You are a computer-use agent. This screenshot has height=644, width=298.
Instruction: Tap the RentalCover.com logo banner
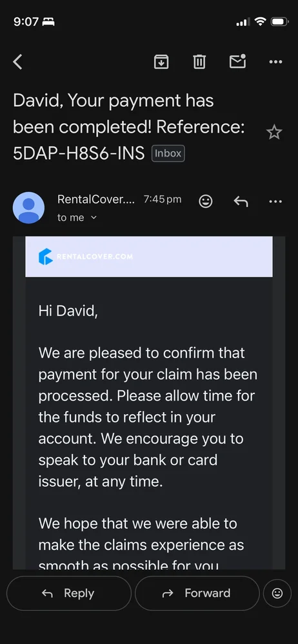point(148,256)
